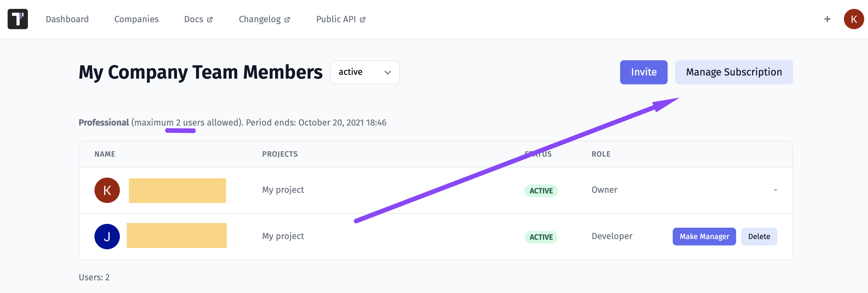Click the chevron of the status filter

click(387, 73)
